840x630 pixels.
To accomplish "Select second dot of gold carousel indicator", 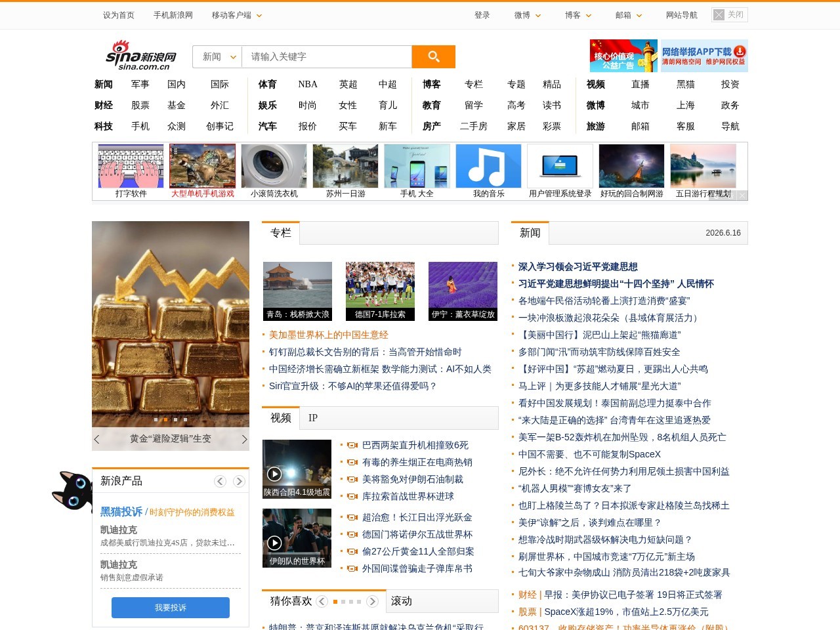I will (165, 419).
